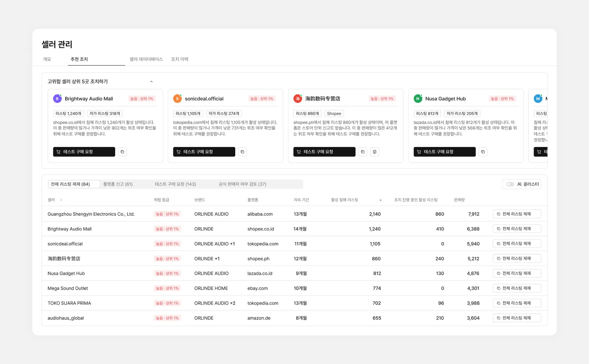The height and width of the screenshot is (364, 589).
Task: Click Guangzhou Shengyin Electronics Co., Ltd. seller name
Action: [91, 214]
